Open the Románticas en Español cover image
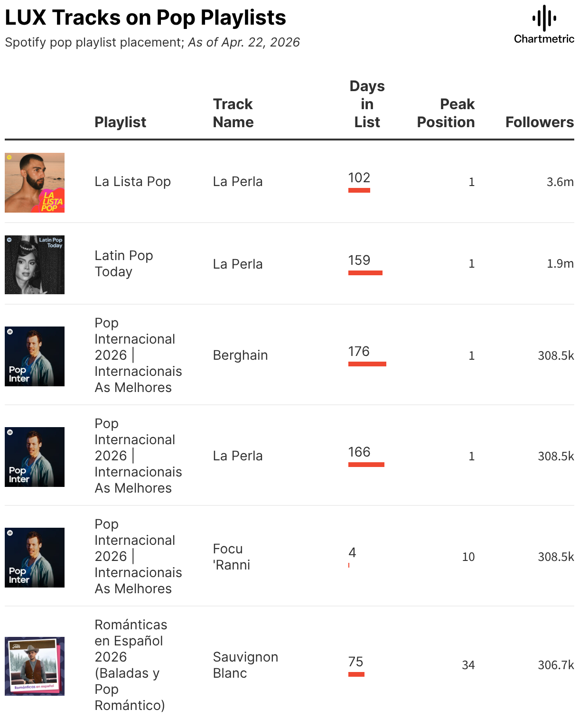Image resolution: width=579 pixels, height=728 pixels. coord(35,666)
